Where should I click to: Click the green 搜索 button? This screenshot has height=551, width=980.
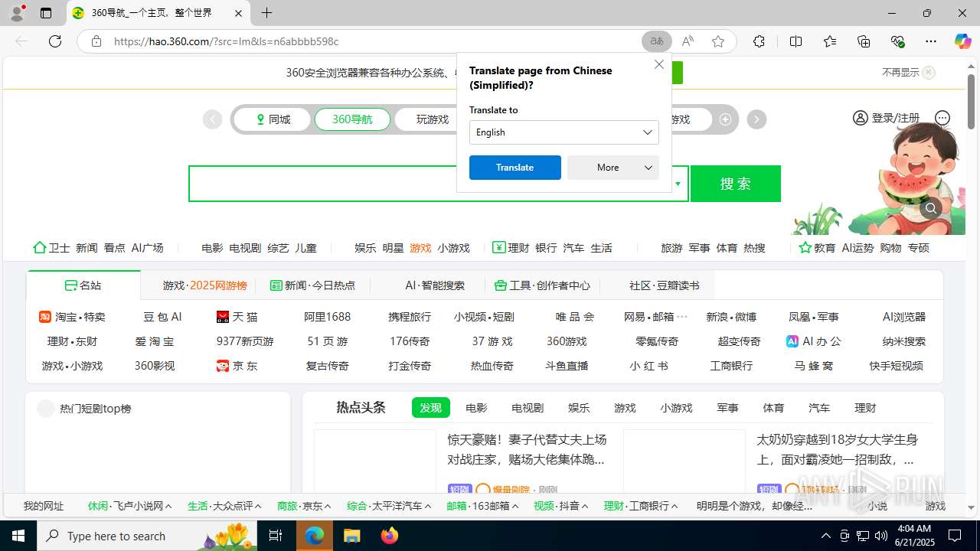pos(736,184)
